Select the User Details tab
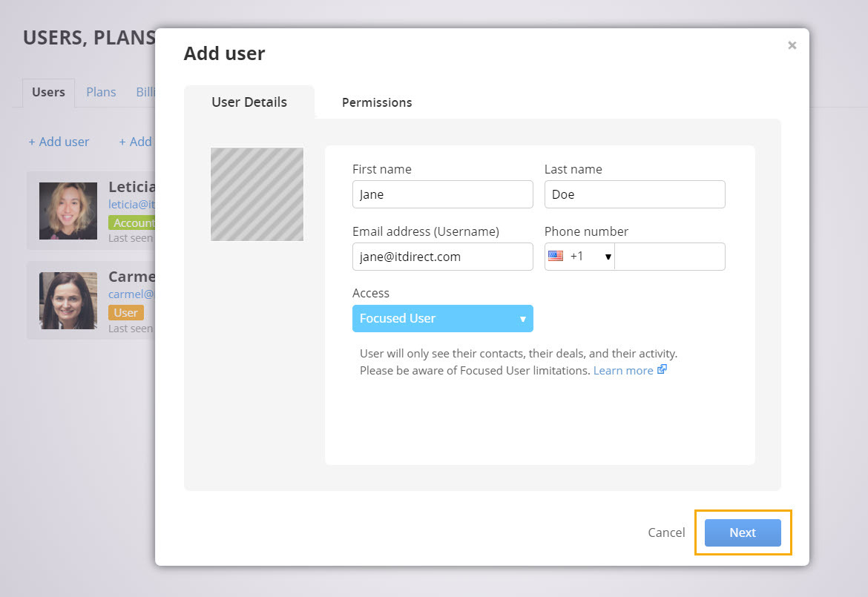This screenshot has width=868, height=597. [249, 102]
